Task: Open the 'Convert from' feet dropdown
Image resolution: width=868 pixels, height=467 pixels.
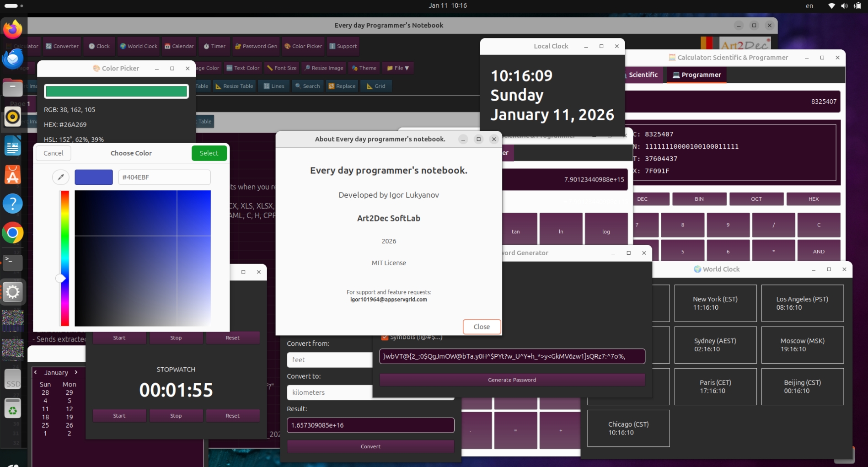Action: tap(328, 360)
